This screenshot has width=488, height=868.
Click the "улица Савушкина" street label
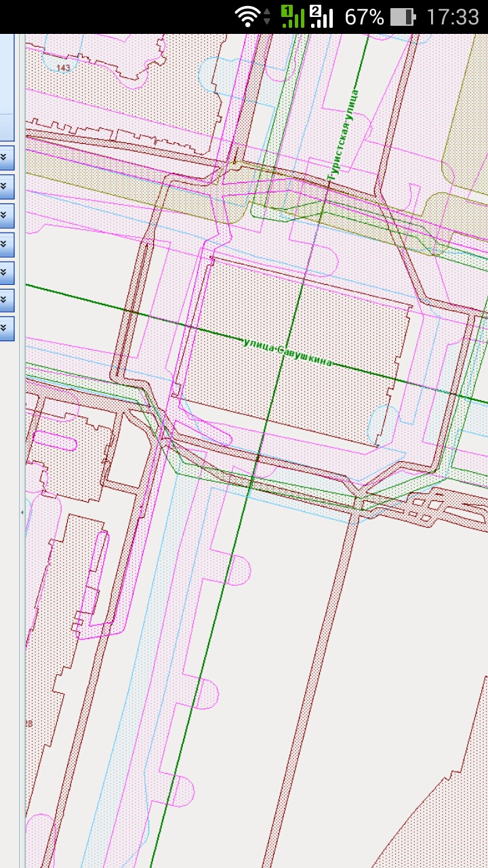[x=288, y=353]
